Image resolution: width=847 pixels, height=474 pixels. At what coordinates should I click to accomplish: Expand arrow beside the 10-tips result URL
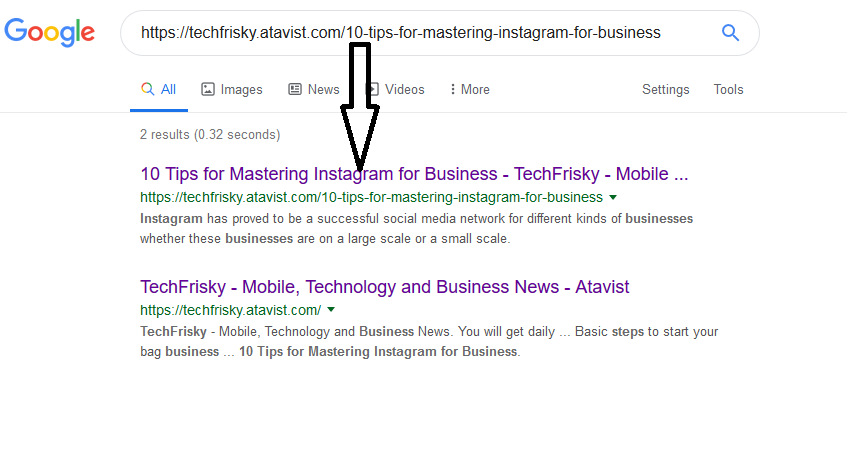(x=613, y=197)
